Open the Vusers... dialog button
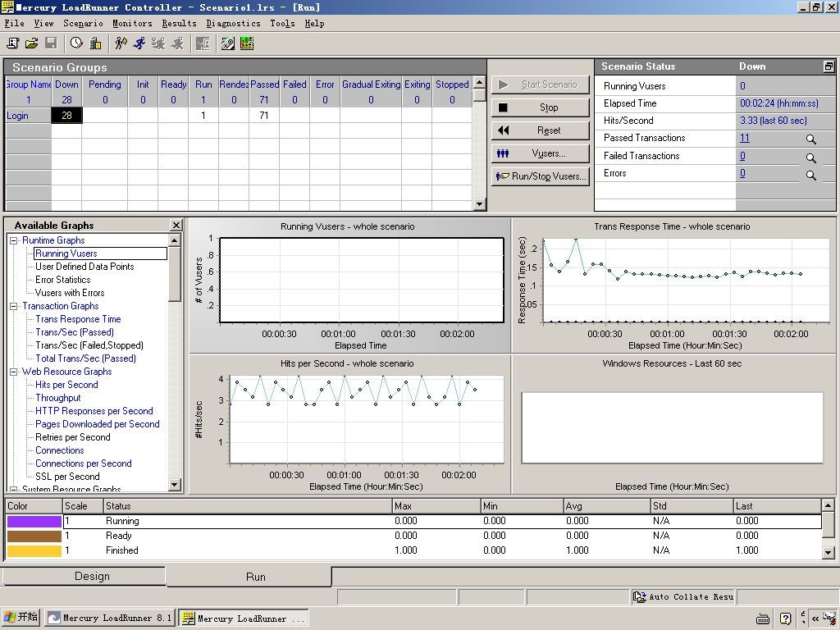 [540, 153]
